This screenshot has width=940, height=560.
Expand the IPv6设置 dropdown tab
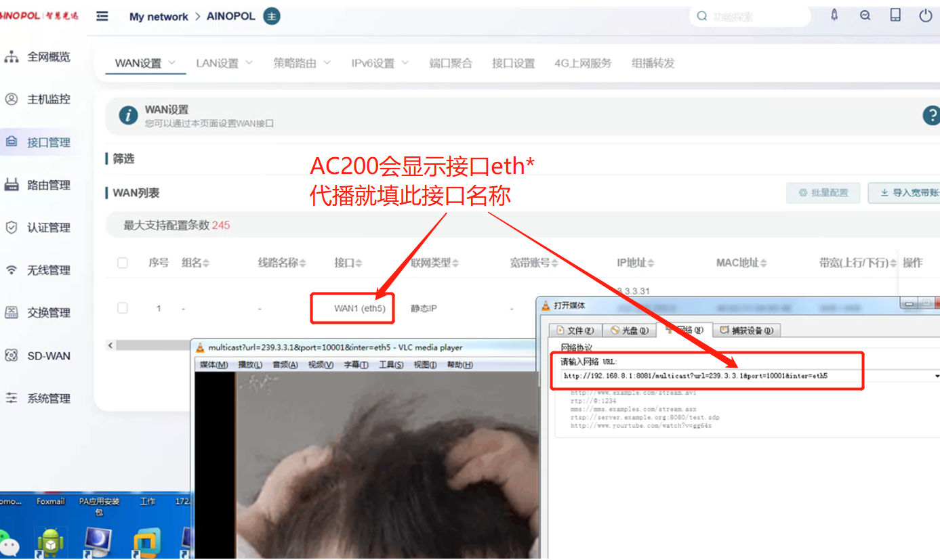[380, 63]
